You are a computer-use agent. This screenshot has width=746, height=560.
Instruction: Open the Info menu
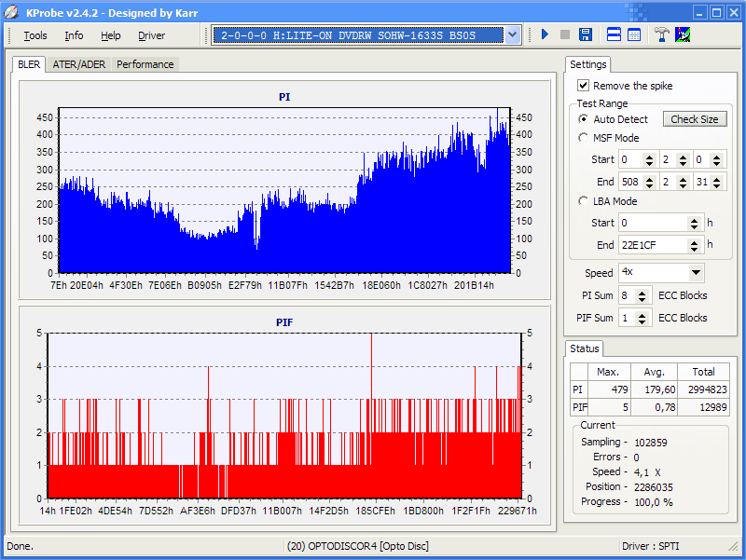pyautogui.click(x=74, y=35)
